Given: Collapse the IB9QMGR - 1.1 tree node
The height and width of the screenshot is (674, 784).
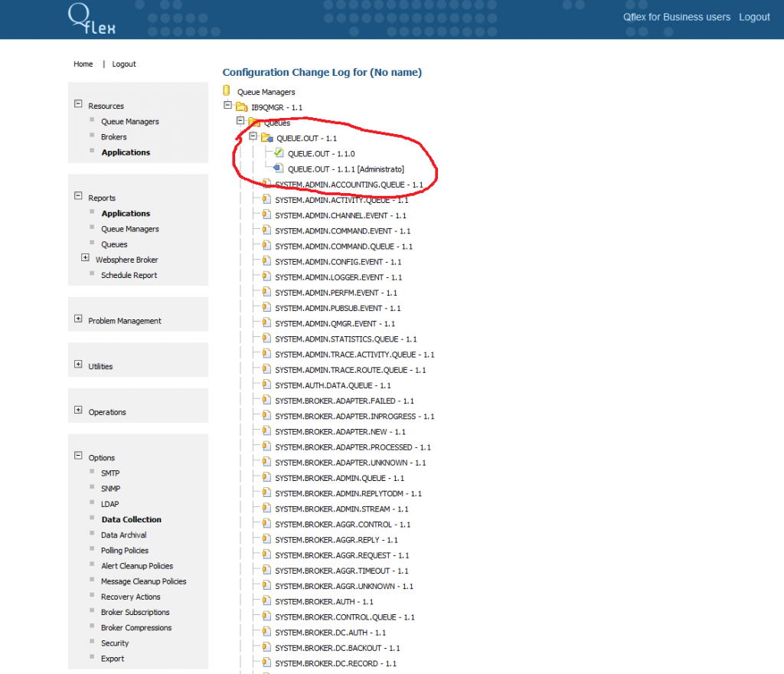Looking at the screenshot, I should pos(227,105).
